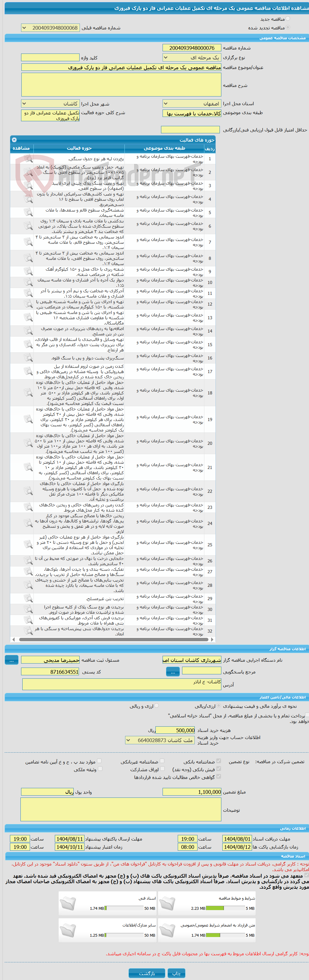
Task: Open the شماره مناقصه قبلی dropdown
Action: 50,28
